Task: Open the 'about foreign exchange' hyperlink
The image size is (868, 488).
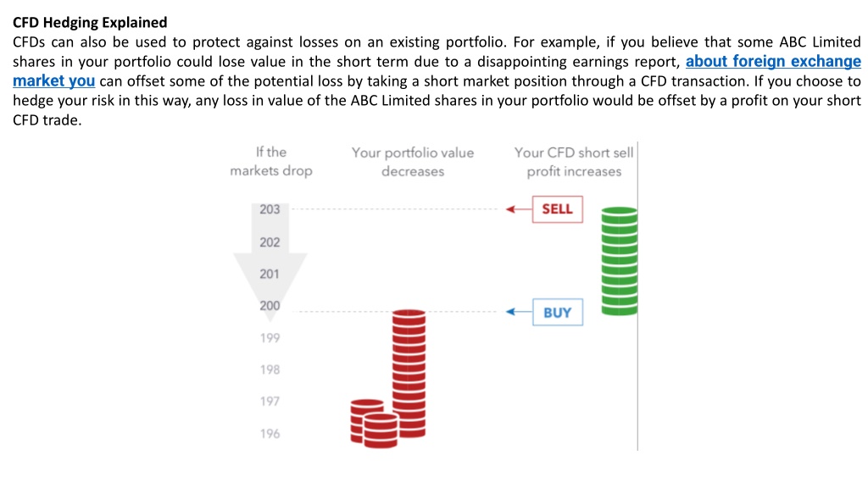Action: click(773, 61)
